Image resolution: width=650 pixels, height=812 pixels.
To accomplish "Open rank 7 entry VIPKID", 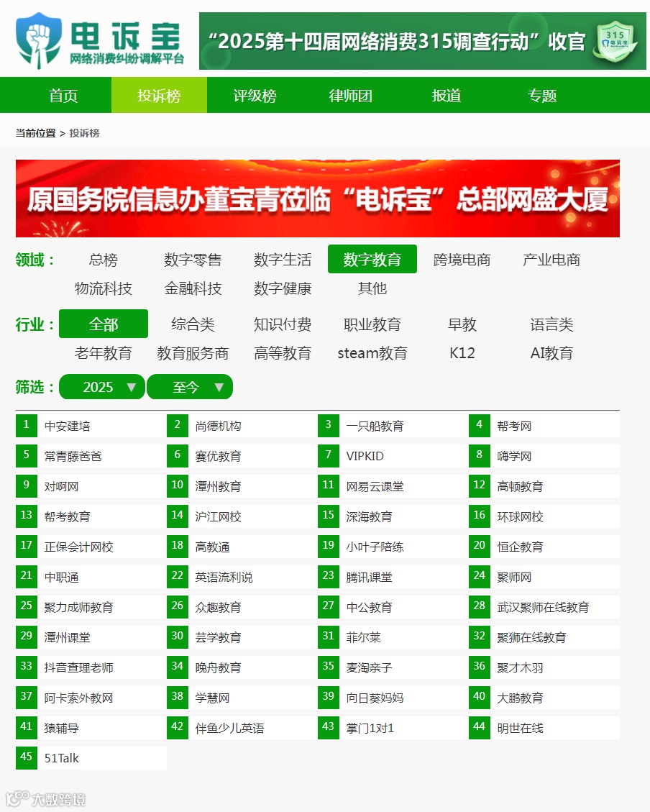I will coord(393,456).
